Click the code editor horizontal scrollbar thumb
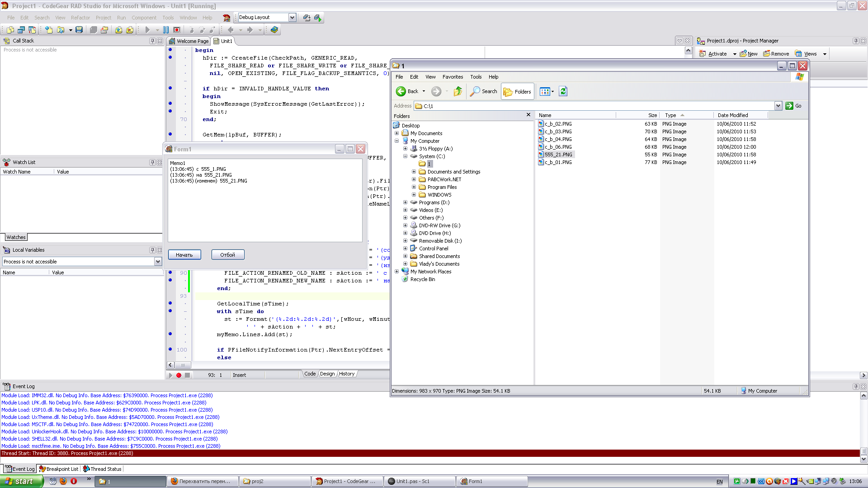This screenshot has height=488, width=868. [183, 365]
